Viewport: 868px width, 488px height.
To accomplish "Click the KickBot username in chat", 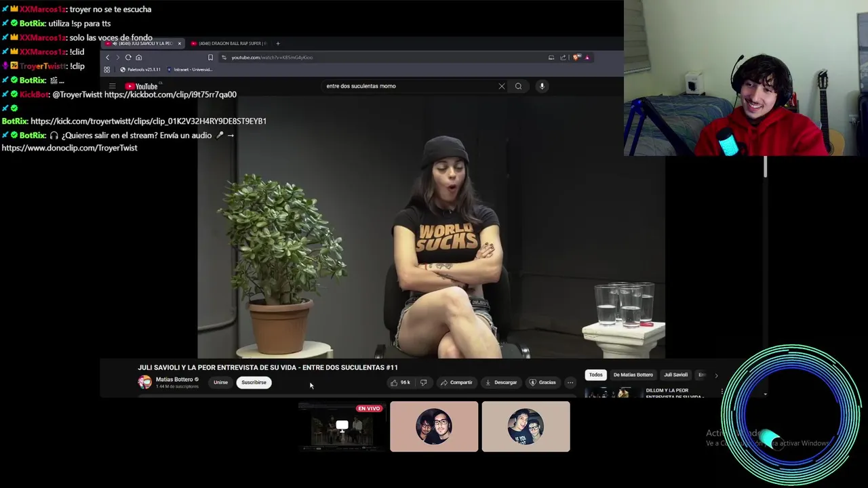I will (x=34, y=95).
